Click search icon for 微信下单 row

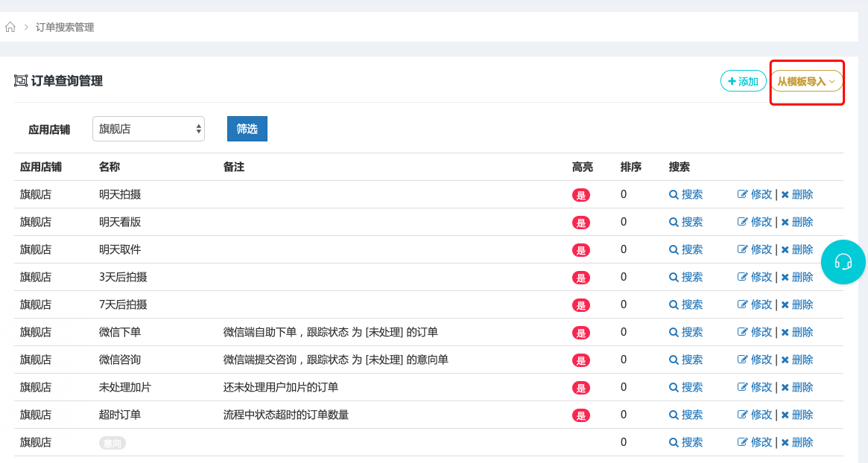pyautogui.click(x=674, y=333)
